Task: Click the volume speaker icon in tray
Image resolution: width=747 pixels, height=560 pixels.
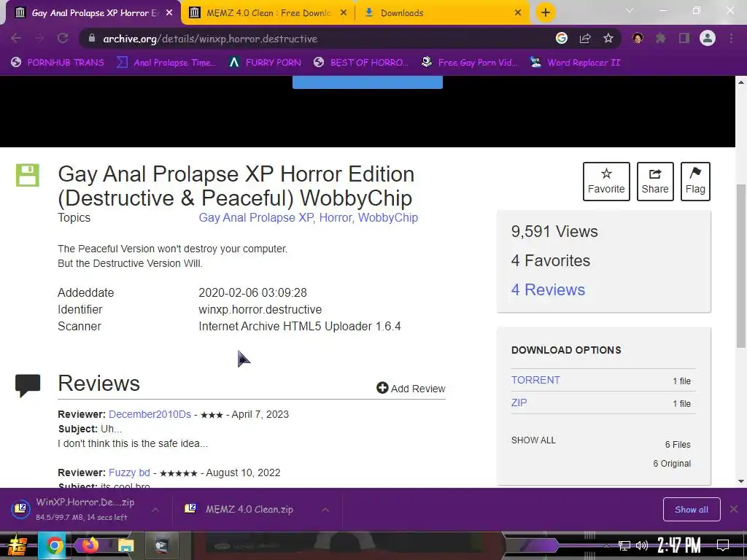Action: click(x=642, y=545)
